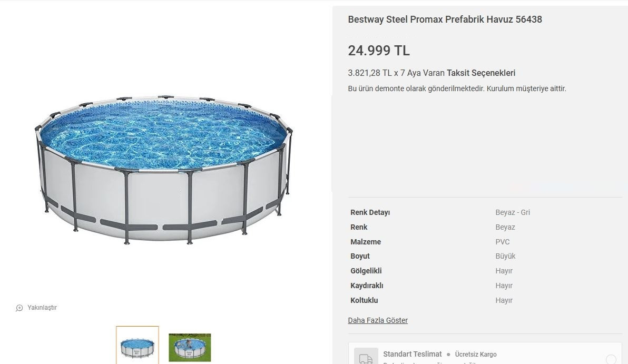Click the Yakınlaştır text label
The image size is (628, 364).
(42, 308)
